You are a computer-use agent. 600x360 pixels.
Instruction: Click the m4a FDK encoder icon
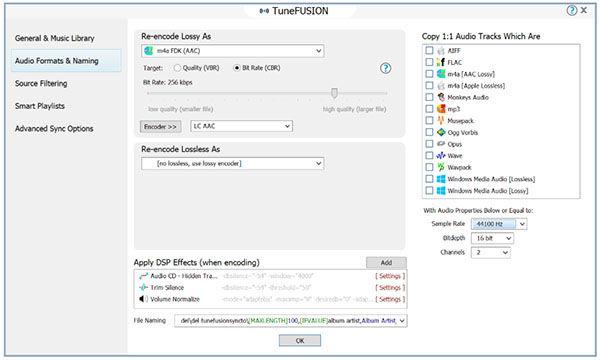[x=148, y=50]
